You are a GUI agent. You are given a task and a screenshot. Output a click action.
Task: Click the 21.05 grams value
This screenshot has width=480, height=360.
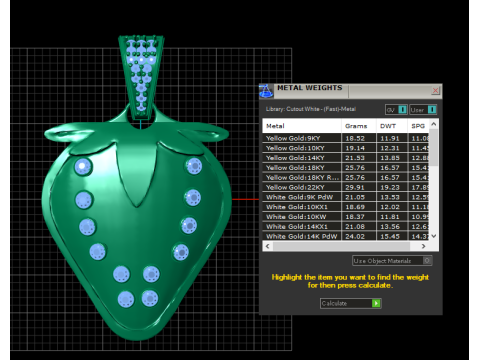point(355,197)
